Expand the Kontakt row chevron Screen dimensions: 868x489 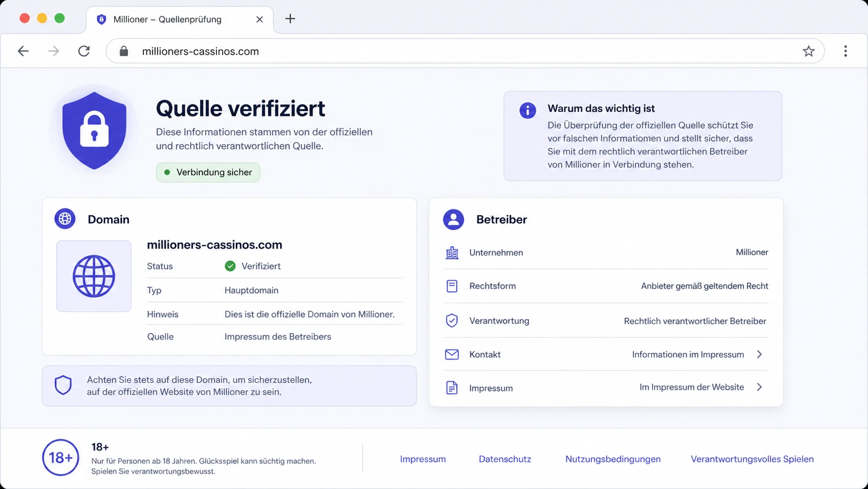coord(759,354)
